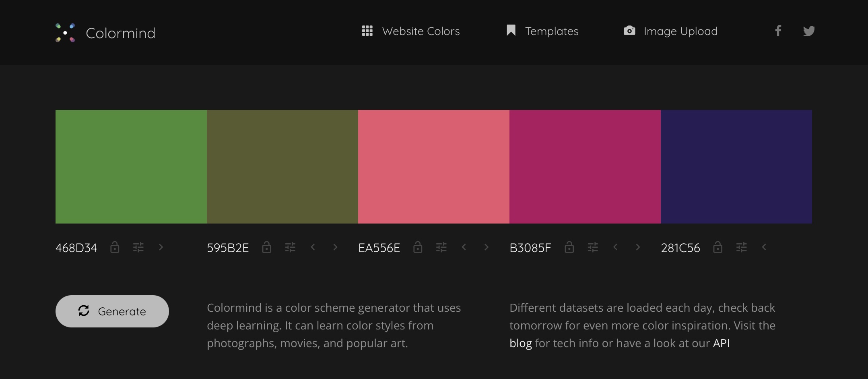Lock the 468D34 green color

[115, 247]
